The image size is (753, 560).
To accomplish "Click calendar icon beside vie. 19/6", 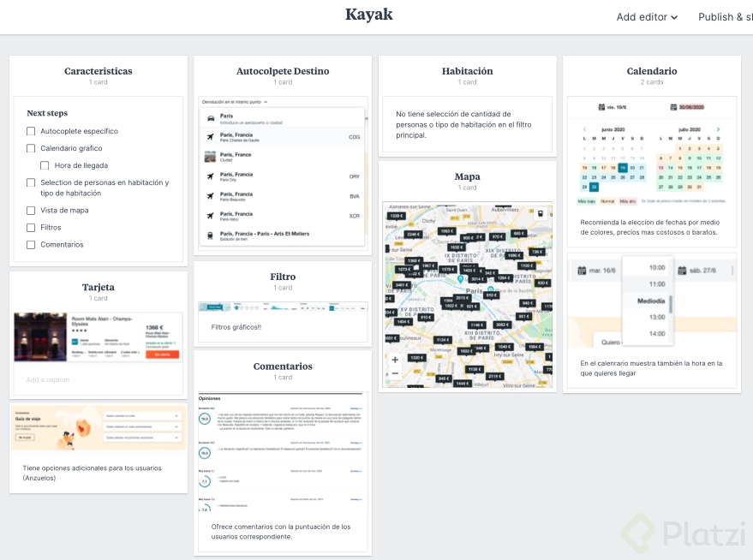I will pyautogui.click(x=601, y=107).
